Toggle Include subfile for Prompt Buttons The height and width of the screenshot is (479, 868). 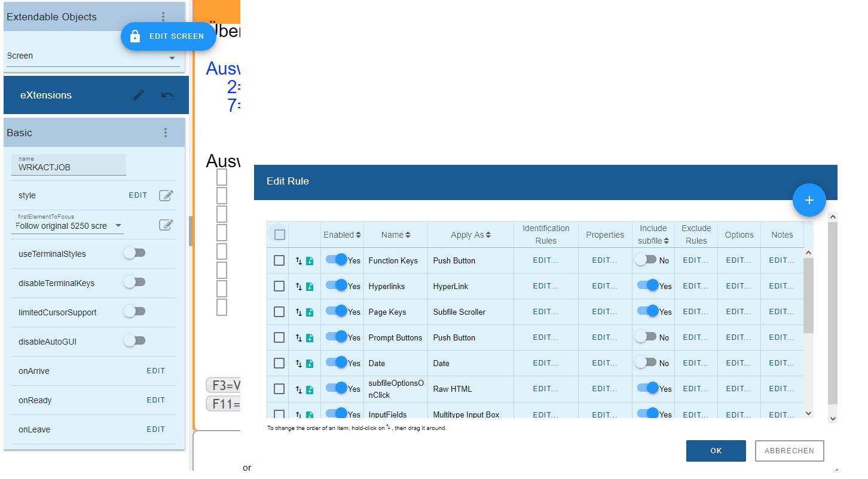646,337
